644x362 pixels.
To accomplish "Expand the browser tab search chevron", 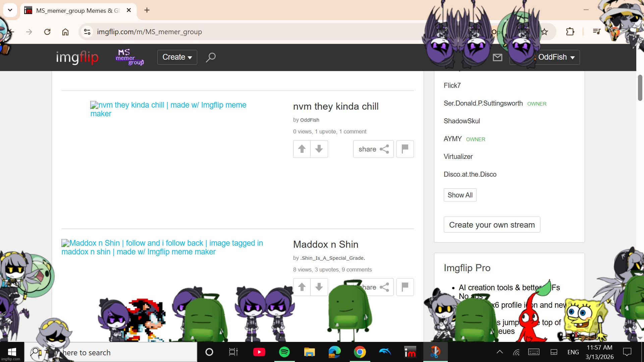I will [x=10, y=10].
